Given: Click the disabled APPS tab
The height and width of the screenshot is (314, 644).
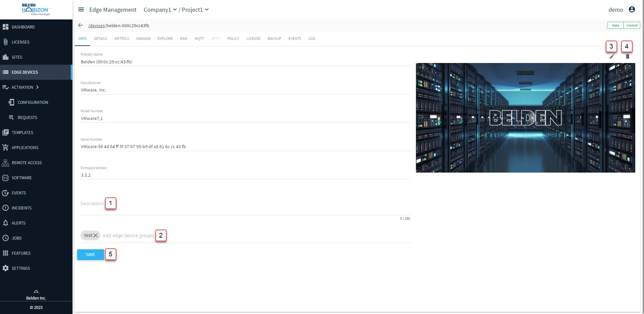Looking at the screenshot, I should point(216,39).
